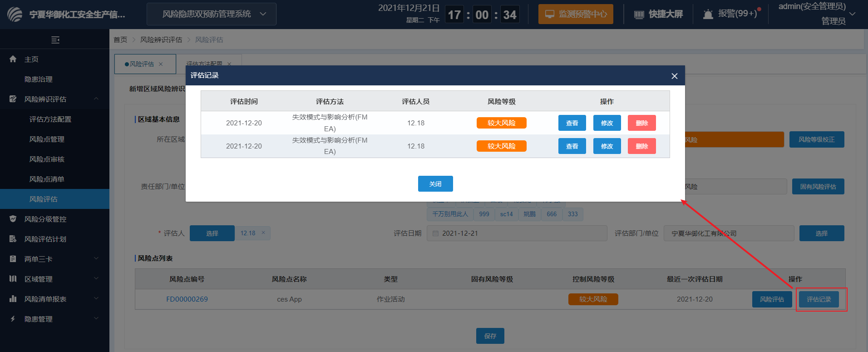Click the 较大风险 badge in risk point table
This screenshot has height=352, width=868.
tap(593, 299)
